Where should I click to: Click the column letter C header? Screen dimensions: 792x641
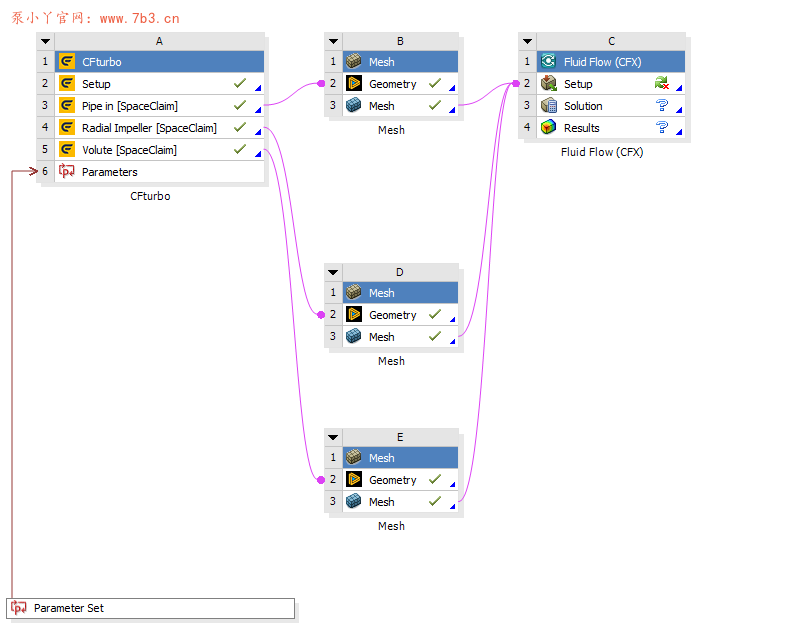(x=611, y=41)
